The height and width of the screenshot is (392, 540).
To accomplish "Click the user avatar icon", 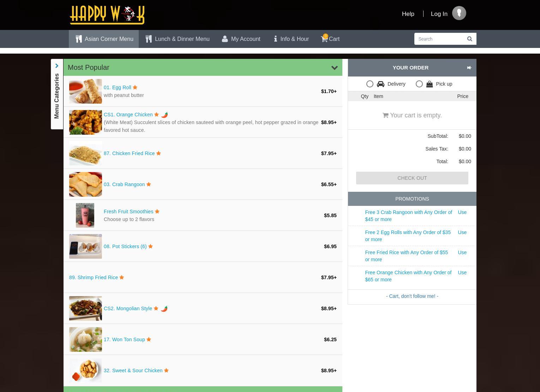I will click(x=459, y=13).
